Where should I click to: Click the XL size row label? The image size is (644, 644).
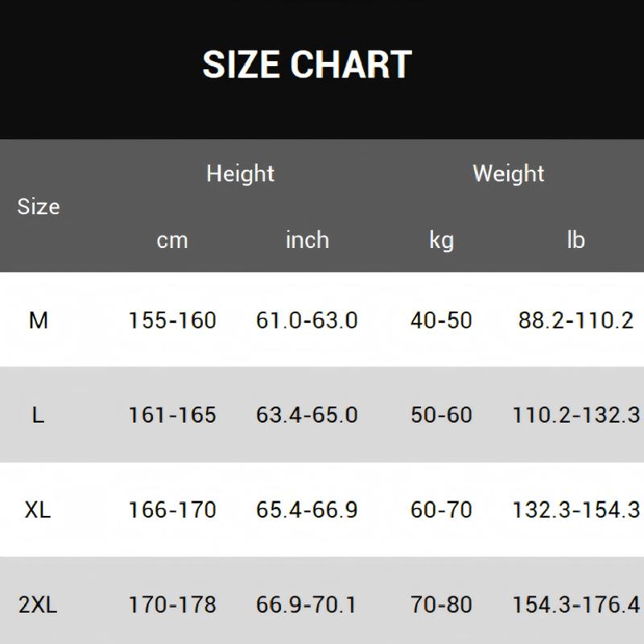[38, 510]
